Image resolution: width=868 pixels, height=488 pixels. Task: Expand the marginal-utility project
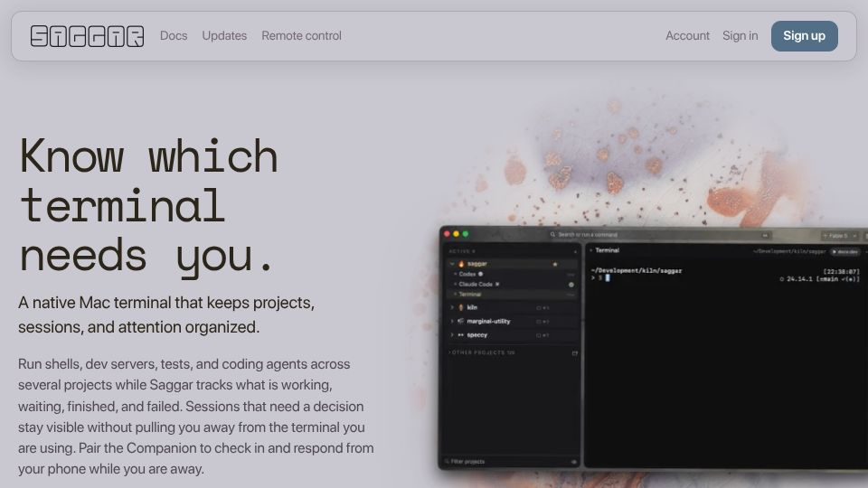pyautogui.click(x=452, y=322)
